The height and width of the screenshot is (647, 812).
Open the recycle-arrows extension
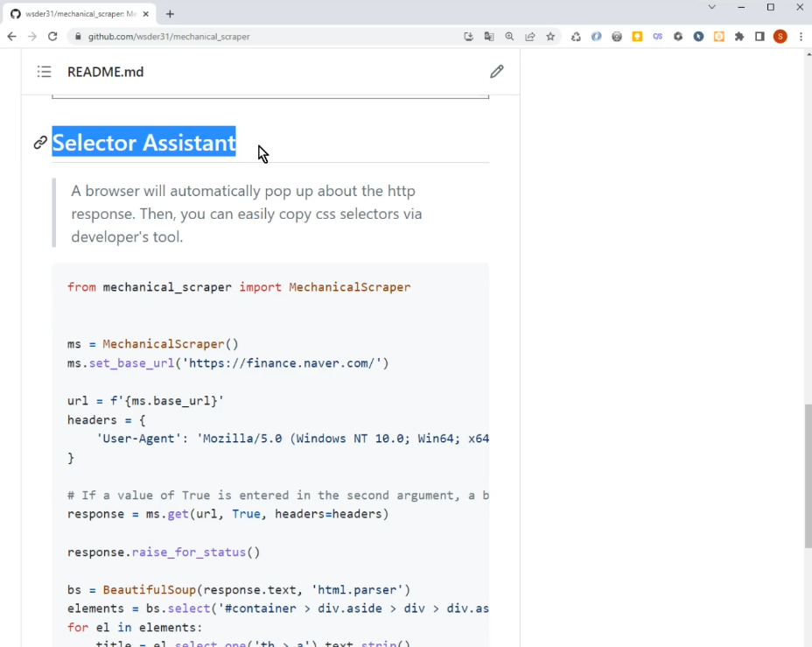click(576, 36)
